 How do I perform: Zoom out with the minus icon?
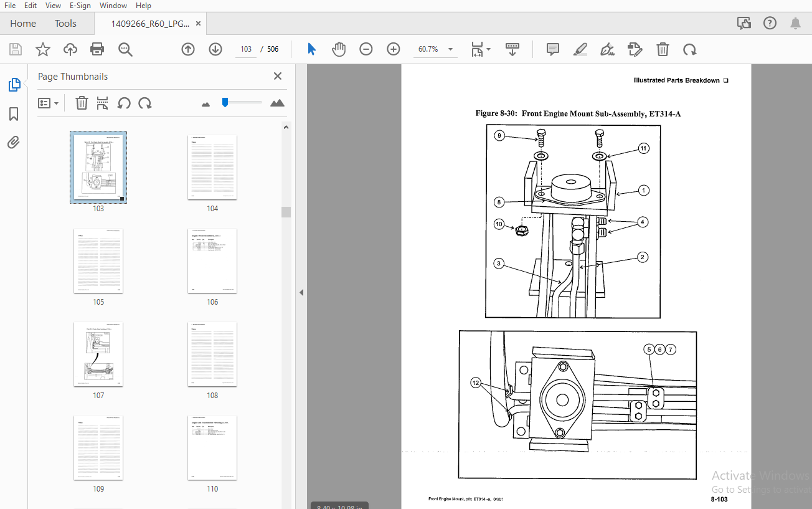point(366,49)
